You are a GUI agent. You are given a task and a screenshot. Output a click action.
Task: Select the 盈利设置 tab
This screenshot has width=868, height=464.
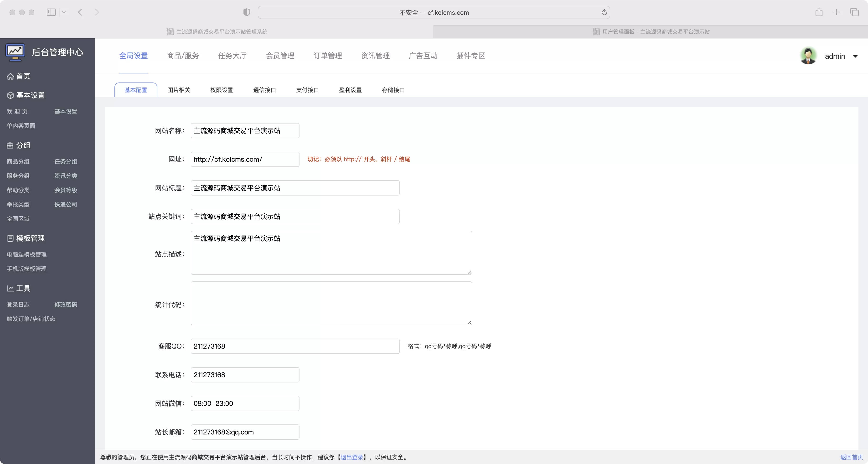point(351,90)
